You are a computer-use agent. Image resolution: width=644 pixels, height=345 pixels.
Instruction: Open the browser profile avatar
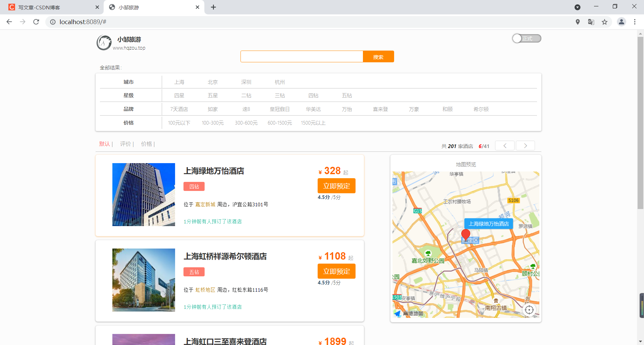coord(622,22)
